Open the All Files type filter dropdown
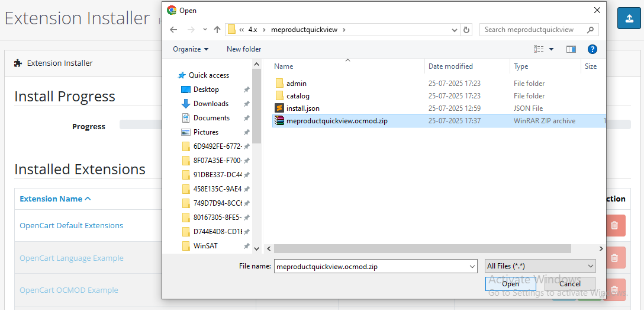The image size is (644, 310). pyautogui.click(x=540, y=266)
